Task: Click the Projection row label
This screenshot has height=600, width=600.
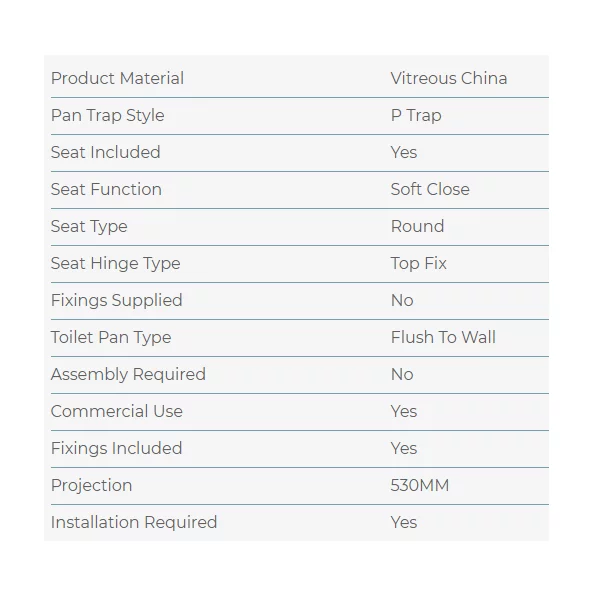Action: [91, 485]
